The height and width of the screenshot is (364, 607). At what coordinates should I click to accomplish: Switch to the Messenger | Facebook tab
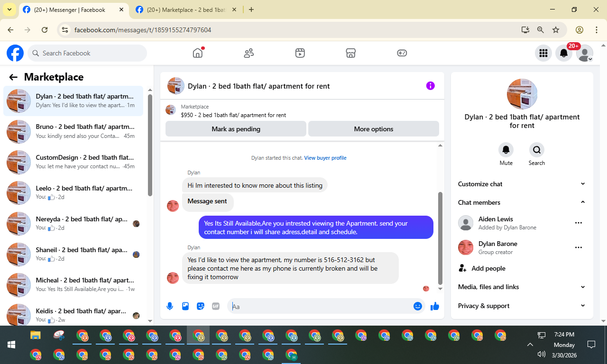(x=74, y=9)
